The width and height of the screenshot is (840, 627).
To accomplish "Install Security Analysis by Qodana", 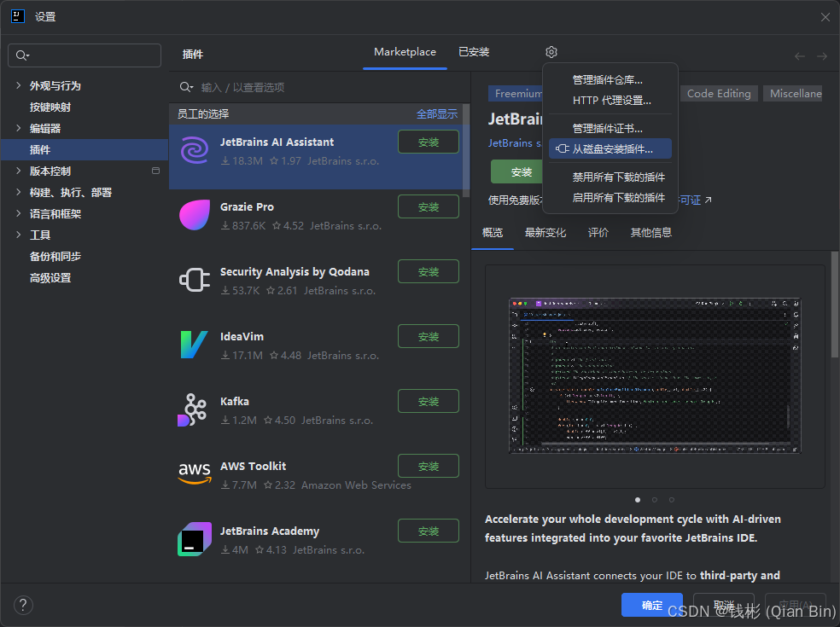I will click(x=429, y=271).
